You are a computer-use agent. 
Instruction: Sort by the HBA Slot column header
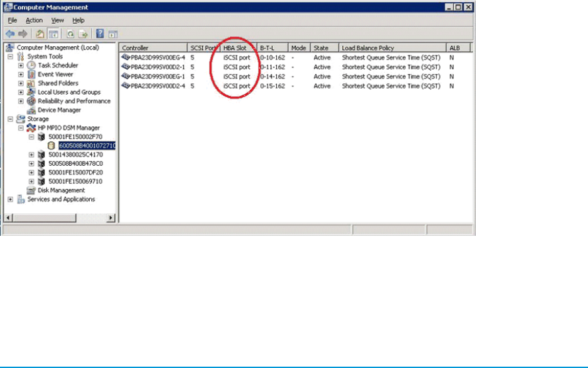[239, 48]
